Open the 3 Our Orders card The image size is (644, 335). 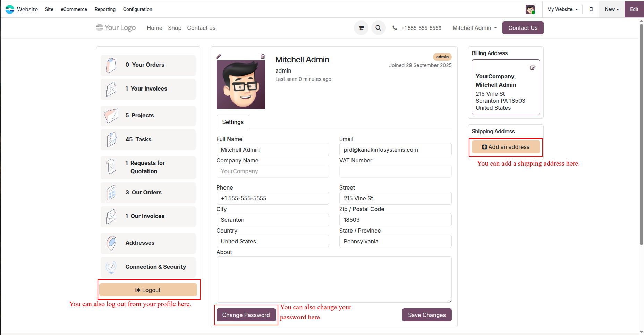coord(148,193)
